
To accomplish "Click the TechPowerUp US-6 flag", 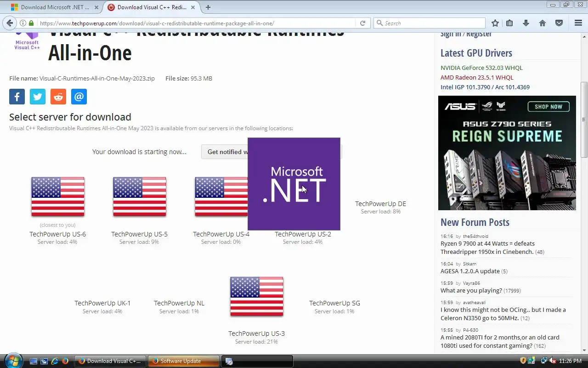I will (58, 196).
